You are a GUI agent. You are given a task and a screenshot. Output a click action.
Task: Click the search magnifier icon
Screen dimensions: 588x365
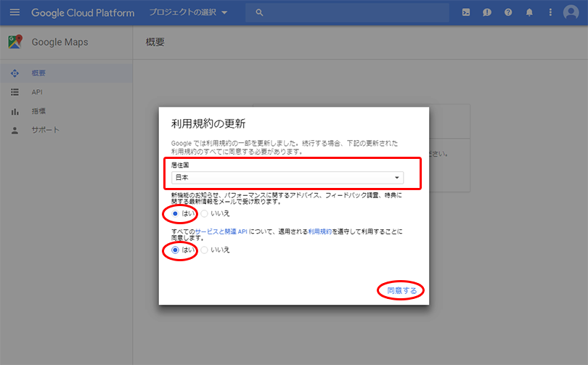click(259, 12)
